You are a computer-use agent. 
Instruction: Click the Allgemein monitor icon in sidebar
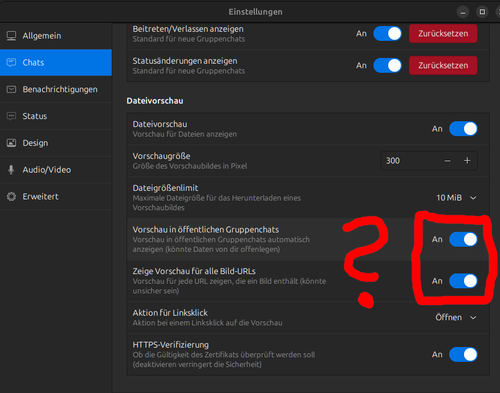tap(11, 36)
